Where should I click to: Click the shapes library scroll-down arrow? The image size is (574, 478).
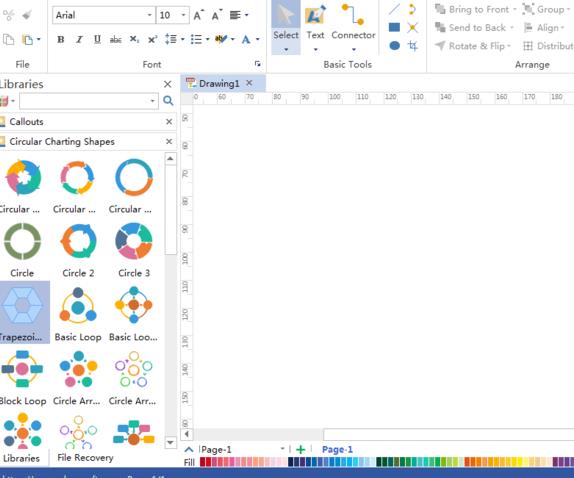click(170, 442)
